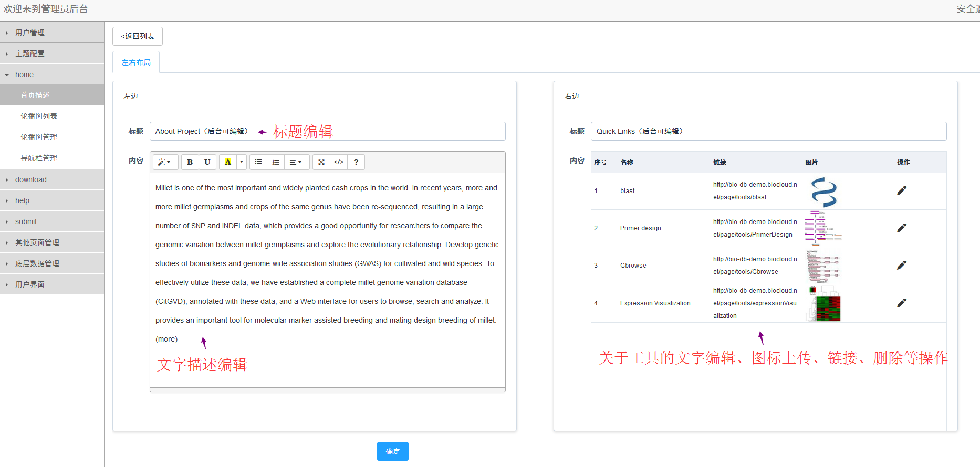Expand the download sidebar section
This screenshot has width=980, height=467.
31,179
